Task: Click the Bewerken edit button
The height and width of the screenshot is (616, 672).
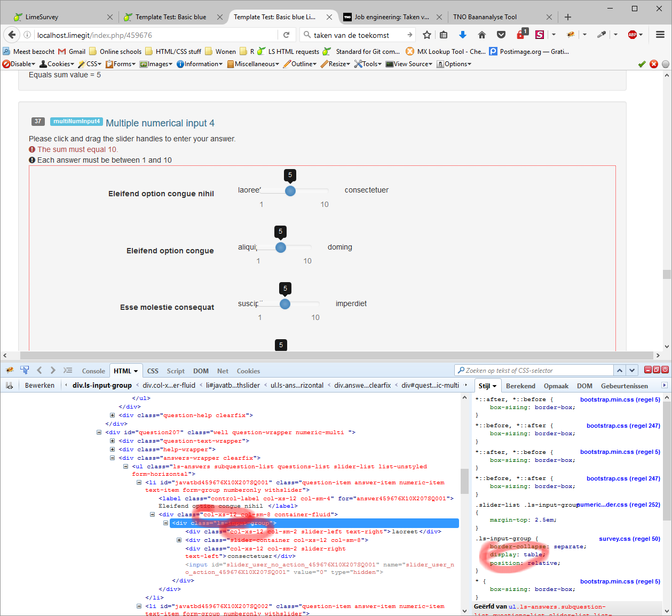Action: point(39,385)
